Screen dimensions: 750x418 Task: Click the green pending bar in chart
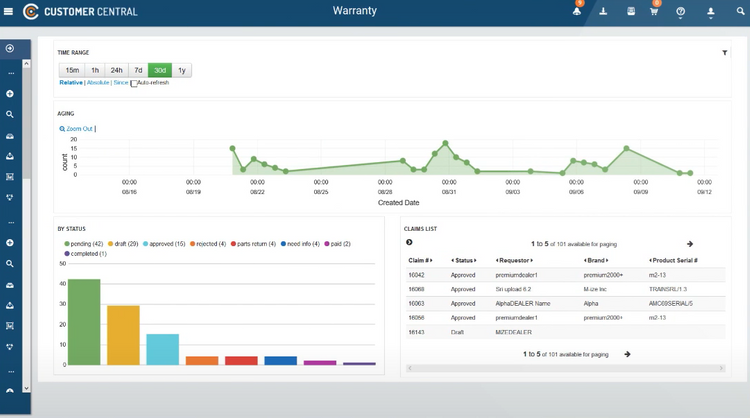tap(84, 322)
